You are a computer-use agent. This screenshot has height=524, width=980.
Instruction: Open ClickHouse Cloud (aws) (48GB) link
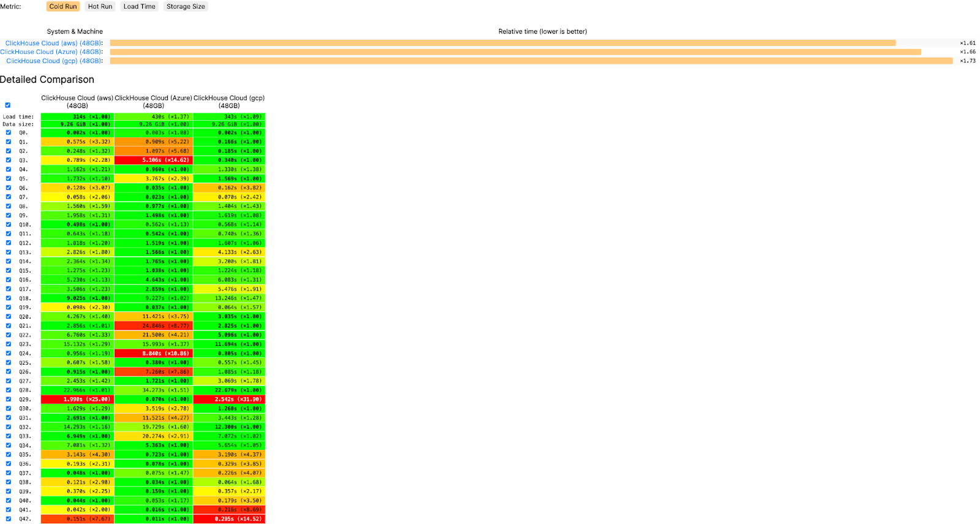[x=53, y=44]
